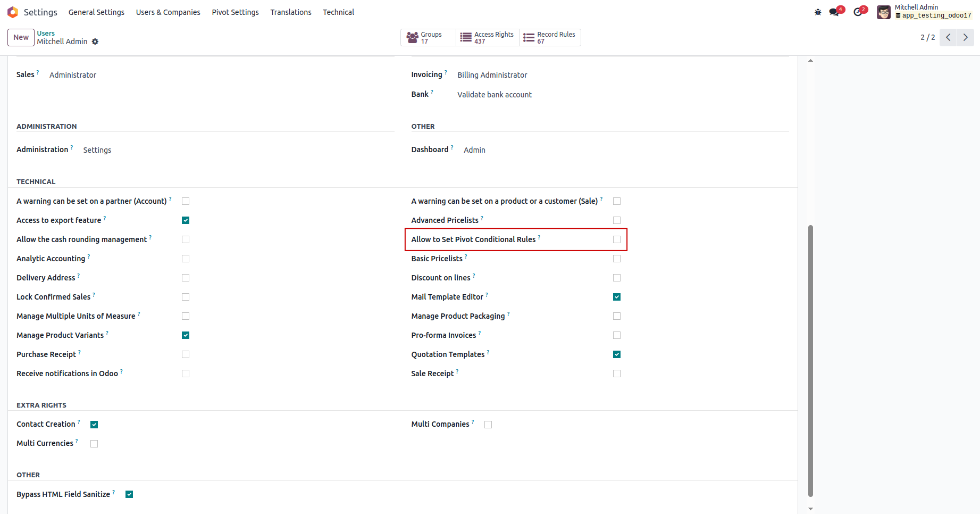
Task: Toggle the Mail Template Editor checkbox
Action: click(x=617, y=297)
